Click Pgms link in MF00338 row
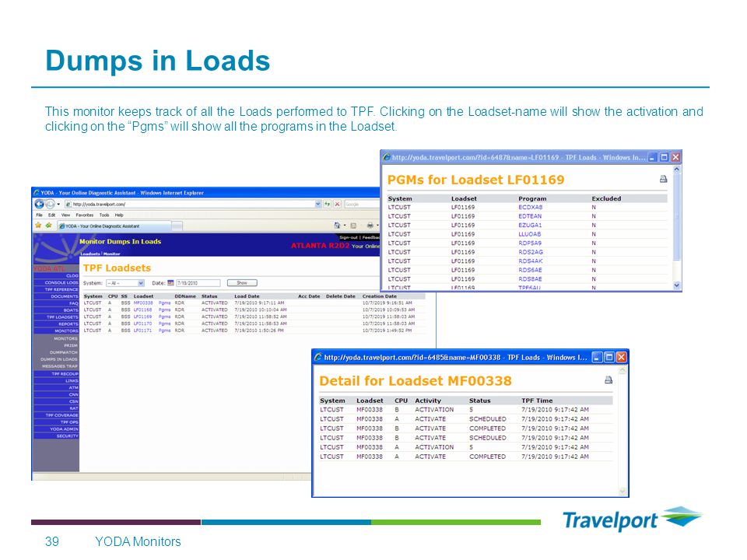Viewport: 747px width, 560px height. 164,303
